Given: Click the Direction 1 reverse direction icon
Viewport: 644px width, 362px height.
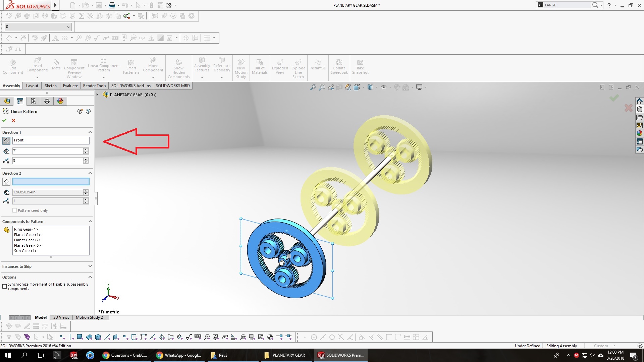Looking at the screenshot, I should pyautogui.click(x=6, y=141).
